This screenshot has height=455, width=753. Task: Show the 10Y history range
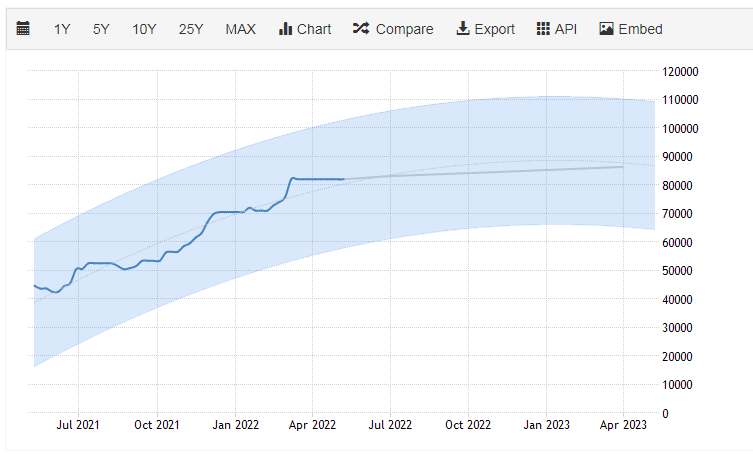[x=144, y=29]
